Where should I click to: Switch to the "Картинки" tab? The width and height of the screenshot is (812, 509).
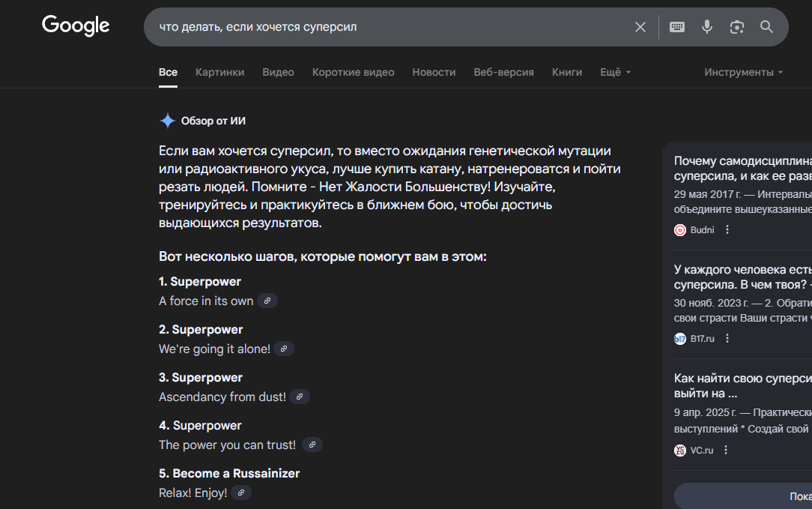tap(219, 72)
